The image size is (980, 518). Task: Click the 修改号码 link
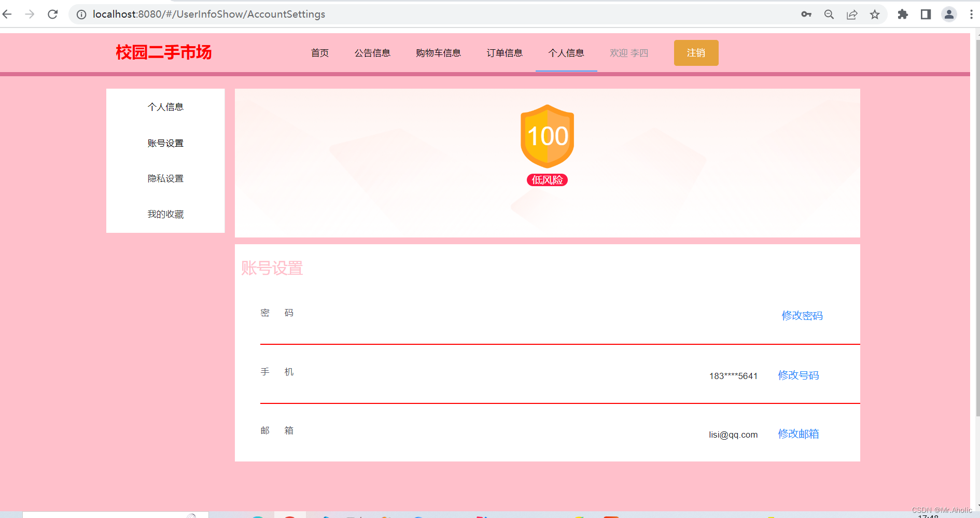tap(798, 375)
